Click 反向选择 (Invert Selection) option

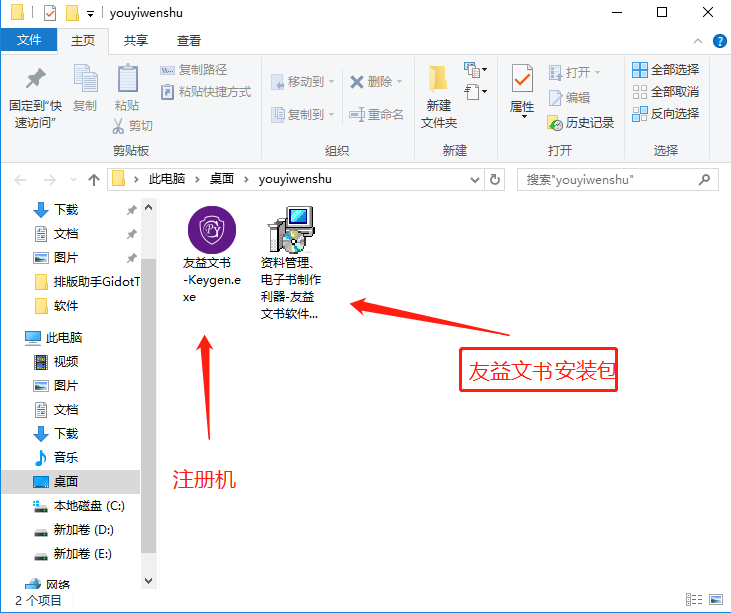point(666,114)
